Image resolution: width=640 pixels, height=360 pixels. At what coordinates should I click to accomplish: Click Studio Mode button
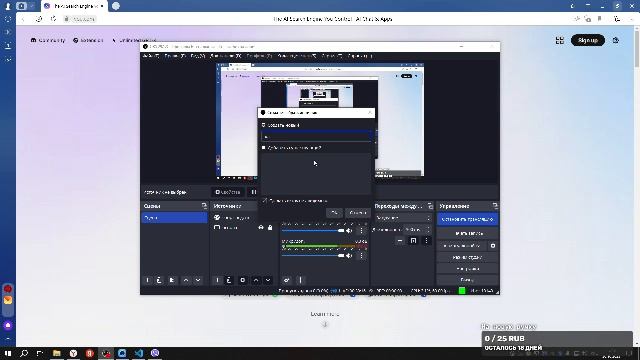click(467, 258)
